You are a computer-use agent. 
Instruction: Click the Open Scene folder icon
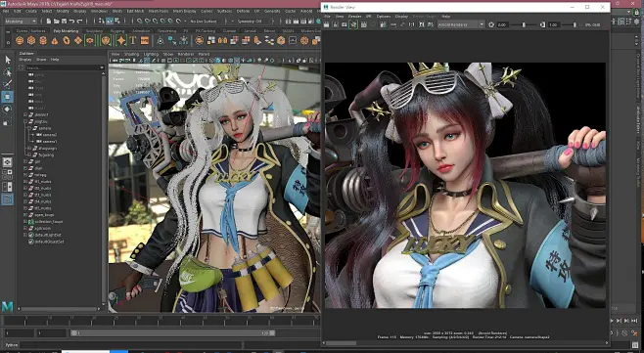(x=56, y=21)
